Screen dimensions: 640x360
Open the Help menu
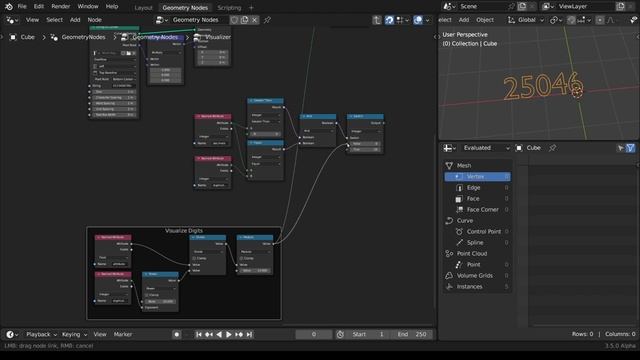pyautogui.click(x=112, y=7)
